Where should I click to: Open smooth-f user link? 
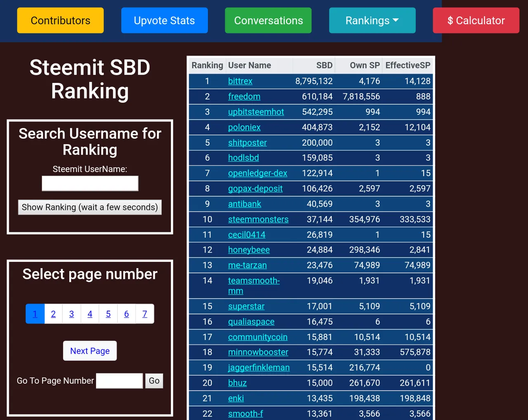point(245,413)
